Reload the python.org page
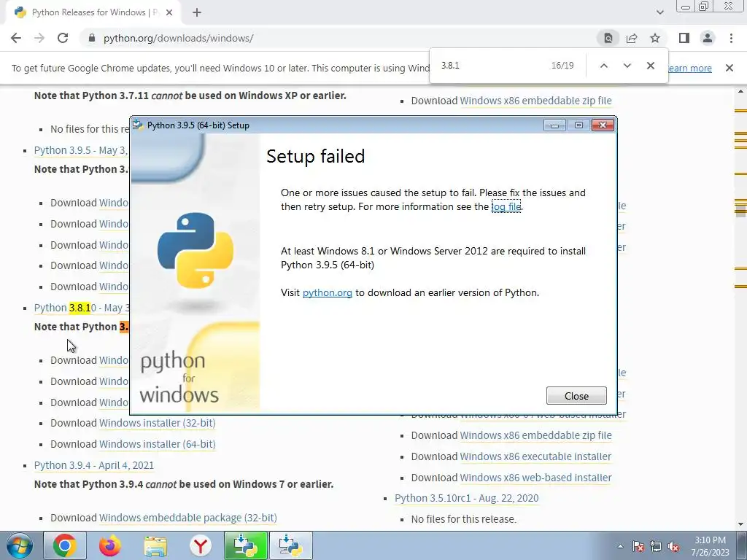This screenshot has height=560, width=747. pos(63,38)
